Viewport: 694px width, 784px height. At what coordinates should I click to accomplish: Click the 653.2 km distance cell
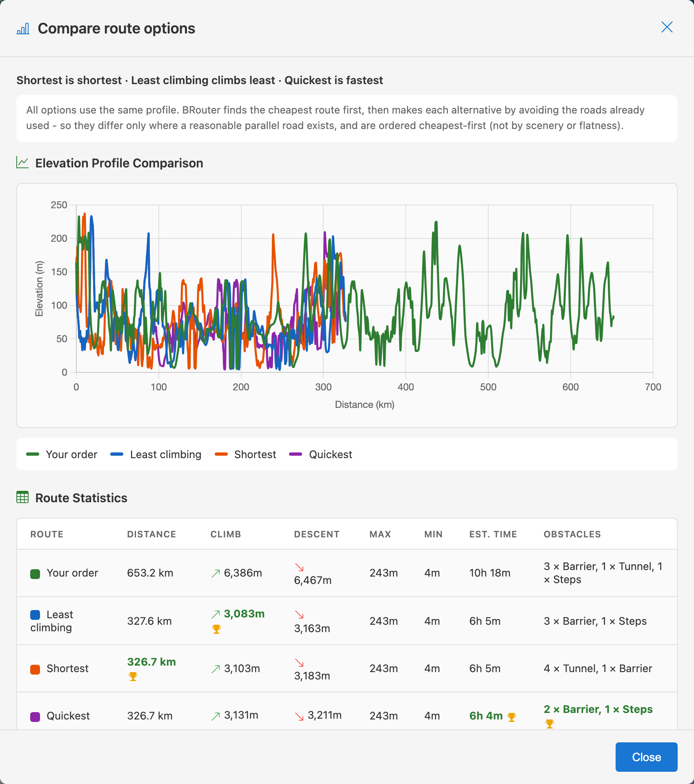[x=150, y=573]
